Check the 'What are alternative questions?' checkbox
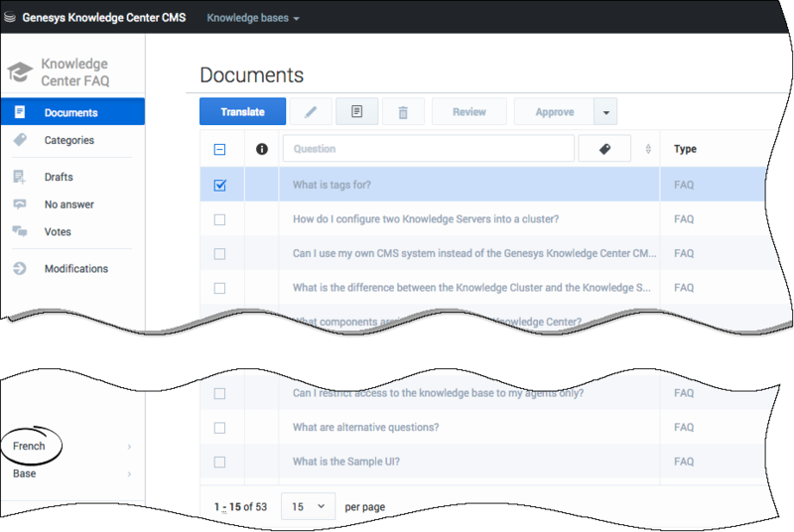The height and width of the screenshot is (532, 794). [219, 428]
